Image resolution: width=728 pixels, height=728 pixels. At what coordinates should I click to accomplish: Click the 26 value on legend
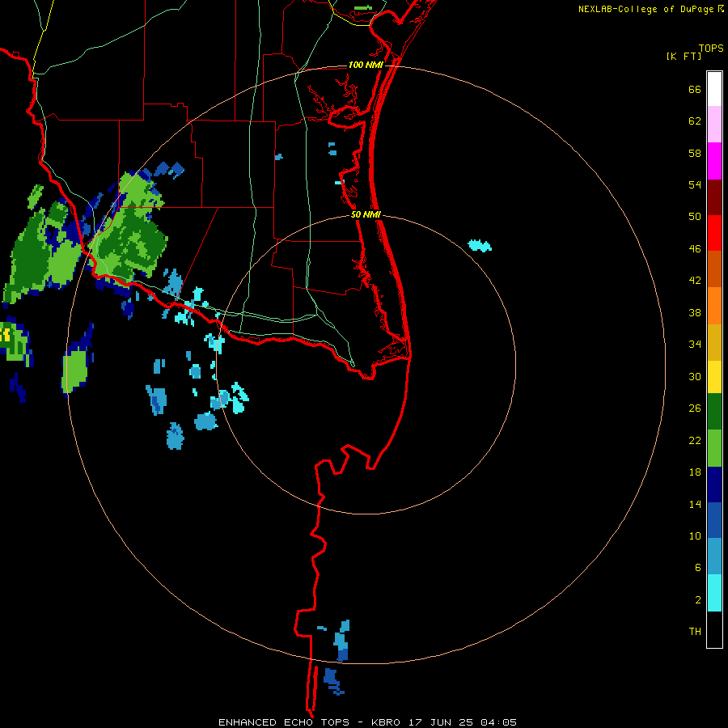695,408
